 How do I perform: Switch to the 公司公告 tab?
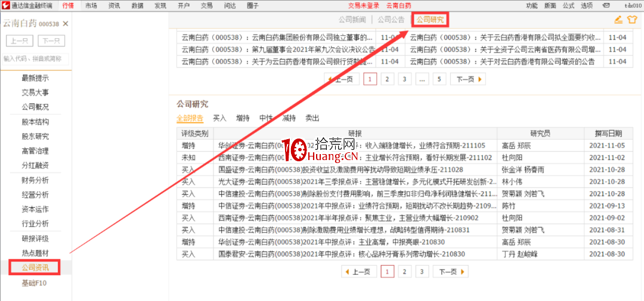click(x=391, y=19)
